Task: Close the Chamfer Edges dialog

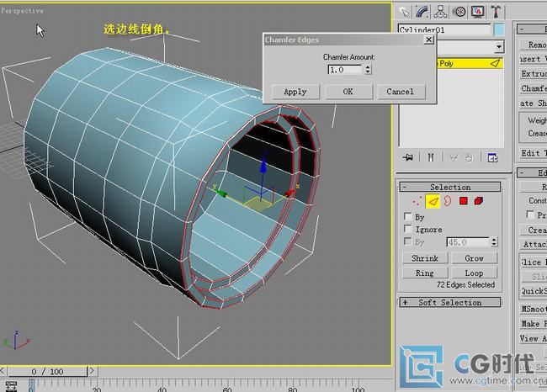Action: pyautogui.click(x=428, y=40)
